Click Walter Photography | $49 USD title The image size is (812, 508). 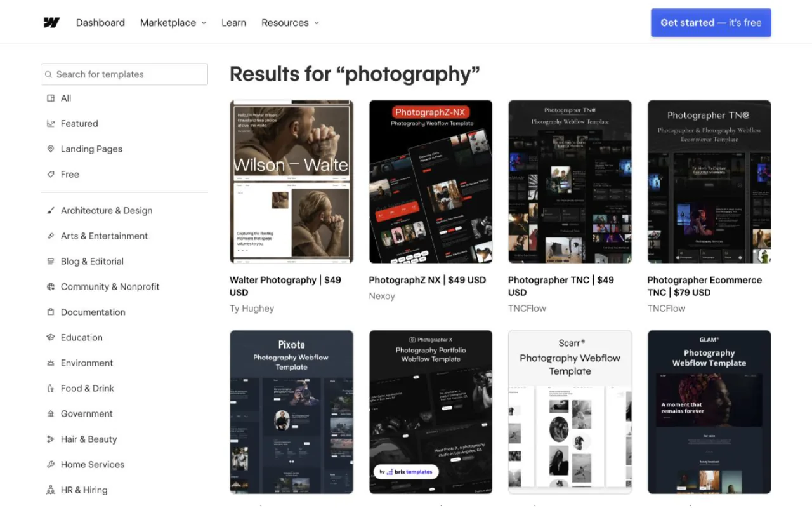tap(285, 286)
